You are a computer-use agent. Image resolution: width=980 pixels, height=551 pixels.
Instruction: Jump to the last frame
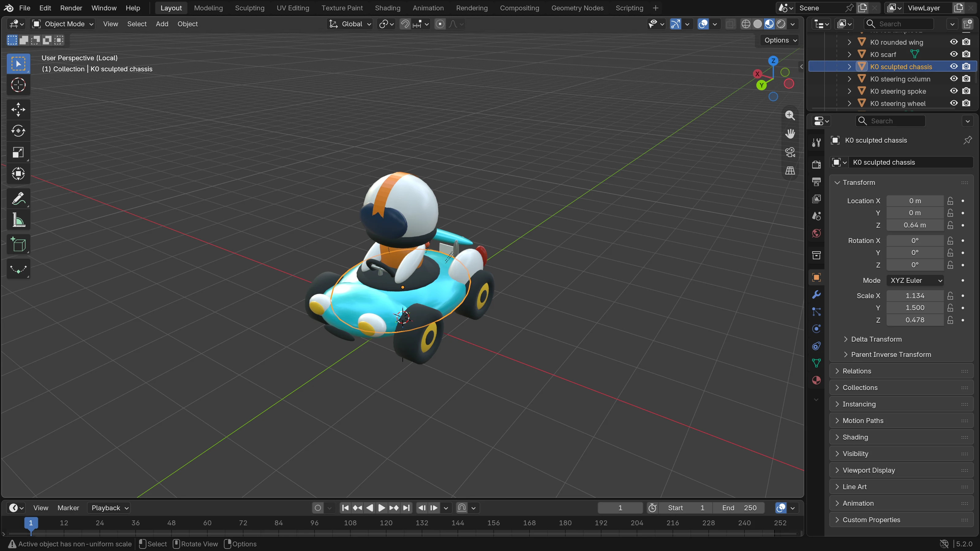(x=406, y=508)
